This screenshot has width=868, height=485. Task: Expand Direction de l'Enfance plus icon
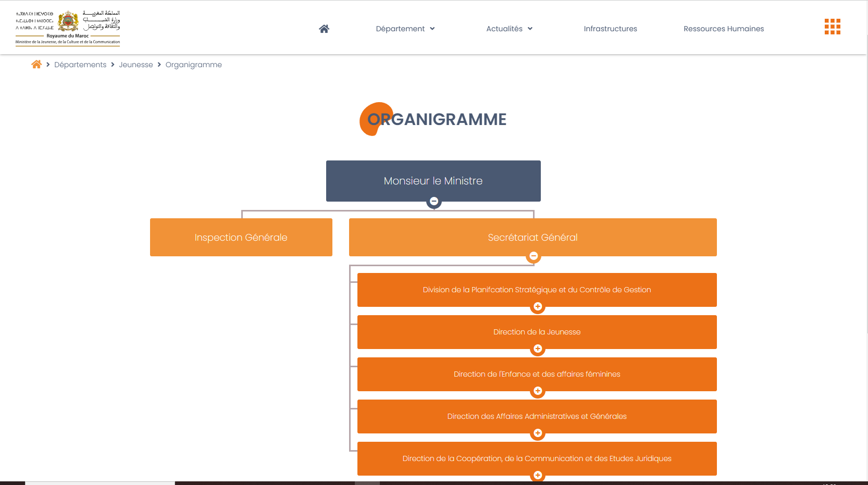[538, 391]
